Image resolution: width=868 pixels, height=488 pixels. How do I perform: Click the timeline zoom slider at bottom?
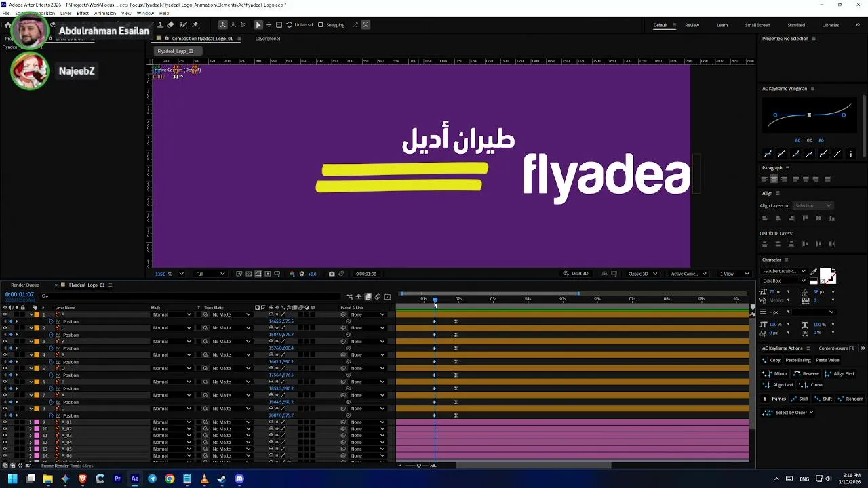pos(418,466)
